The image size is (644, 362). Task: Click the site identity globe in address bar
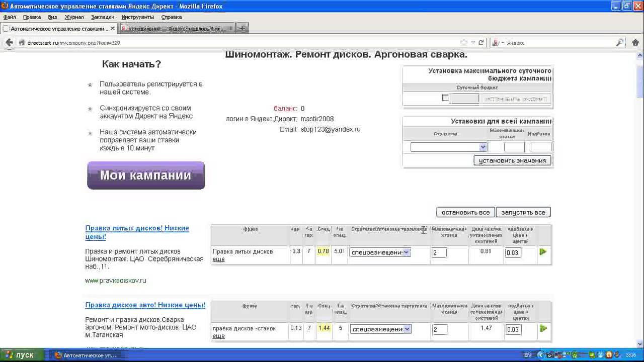tap(22, 43)
